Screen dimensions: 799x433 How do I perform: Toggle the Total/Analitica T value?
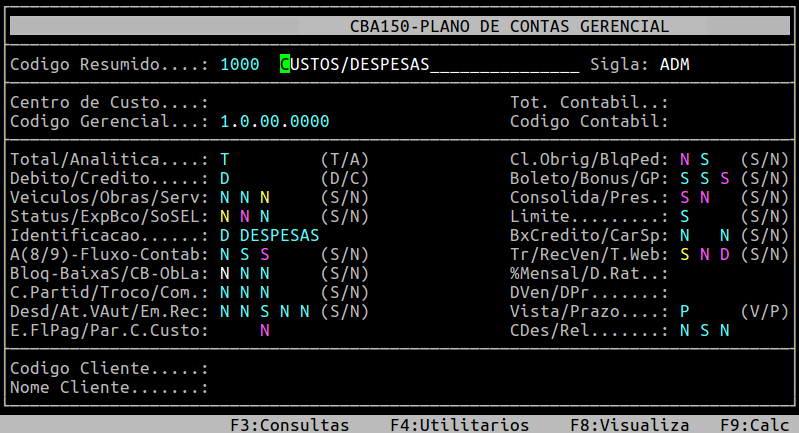click(x=225, y=160)
